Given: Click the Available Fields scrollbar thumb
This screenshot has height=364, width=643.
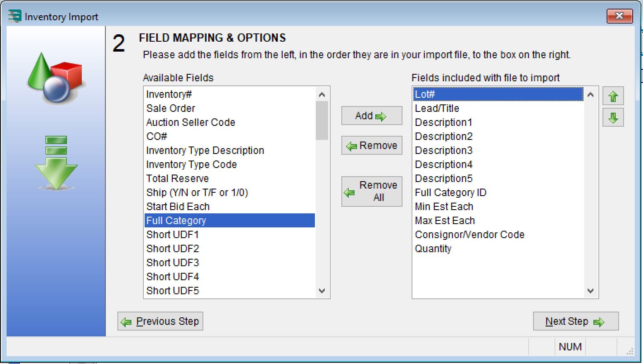Looking at the screenshot, I should pos(322,121).
